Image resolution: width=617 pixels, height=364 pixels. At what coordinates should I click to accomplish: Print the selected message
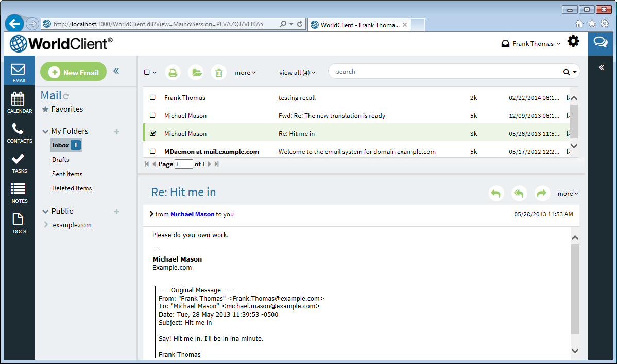[173, 72]
